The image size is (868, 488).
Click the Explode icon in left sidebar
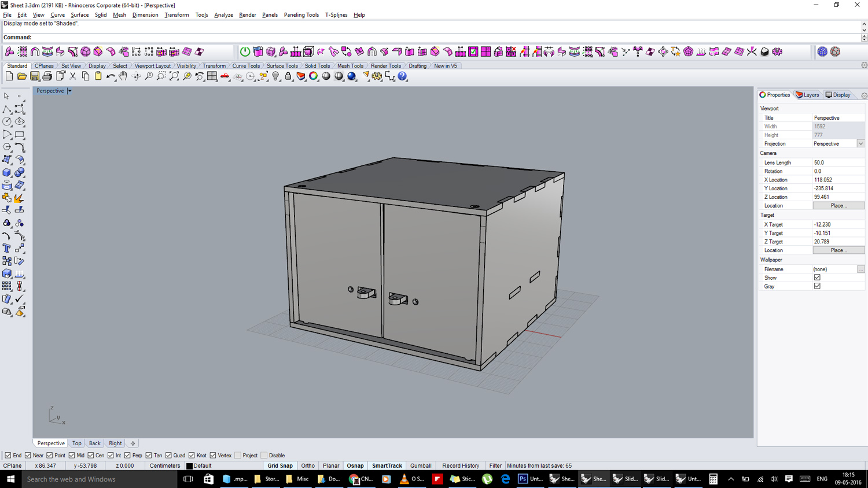20,198
